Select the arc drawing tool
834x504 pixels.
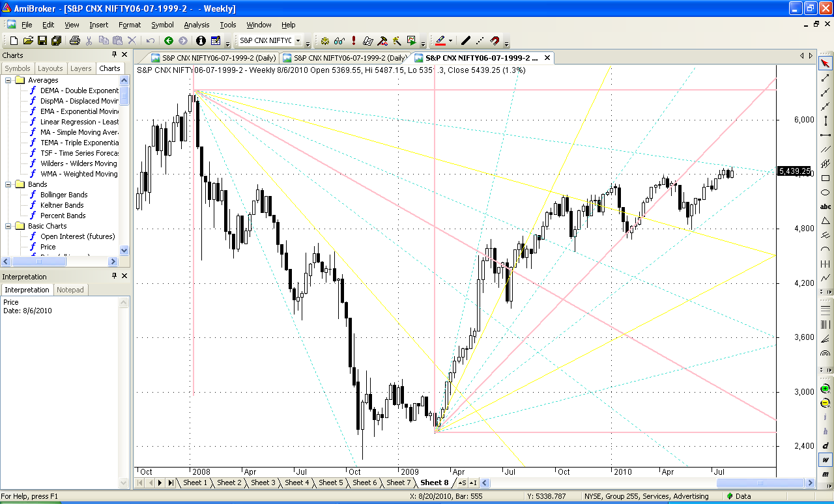[826, 249]
